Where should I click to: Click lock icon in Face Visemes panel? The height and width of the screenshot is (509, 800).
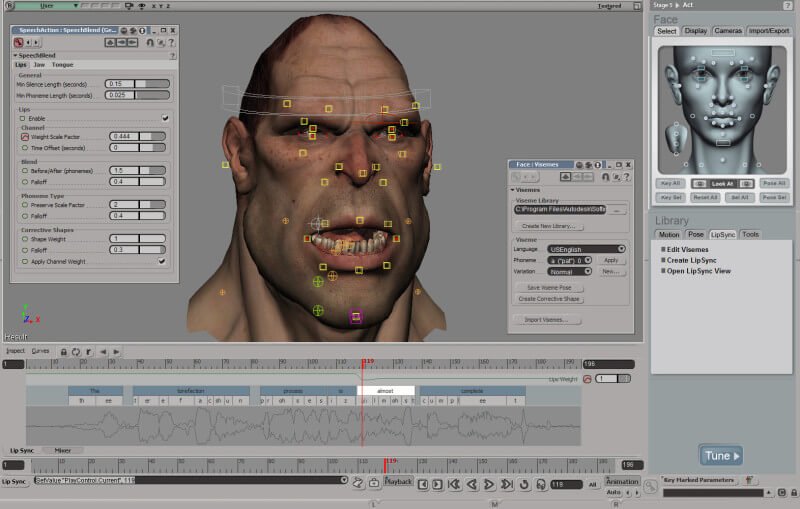click(607, 176)
